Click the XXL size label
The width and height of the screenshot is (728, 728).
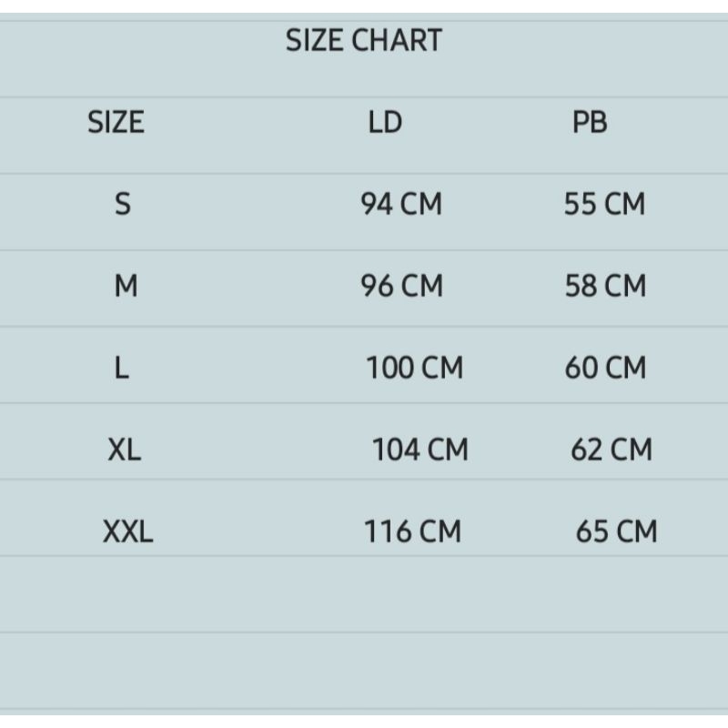tap(127, 531)
